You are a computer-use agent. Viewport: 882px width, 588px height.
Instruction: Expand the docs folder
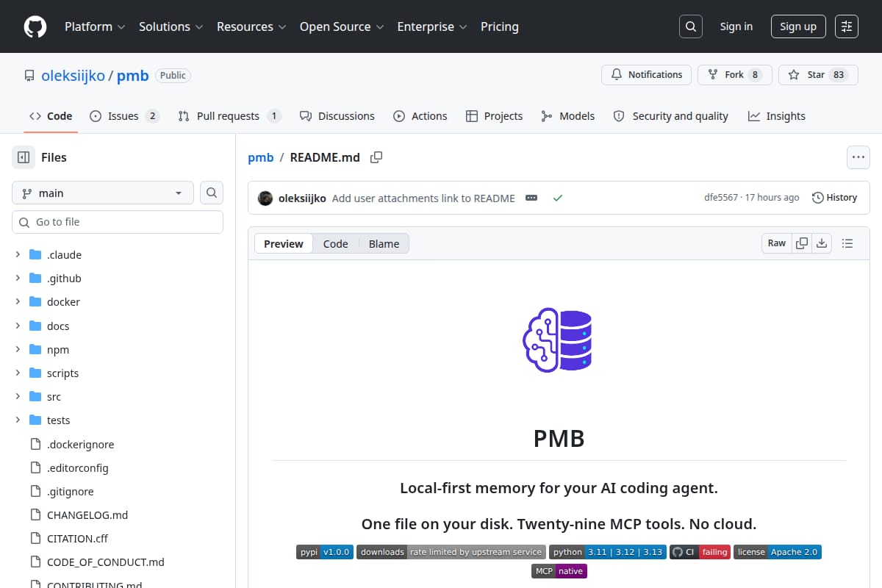tap(18, 326)
